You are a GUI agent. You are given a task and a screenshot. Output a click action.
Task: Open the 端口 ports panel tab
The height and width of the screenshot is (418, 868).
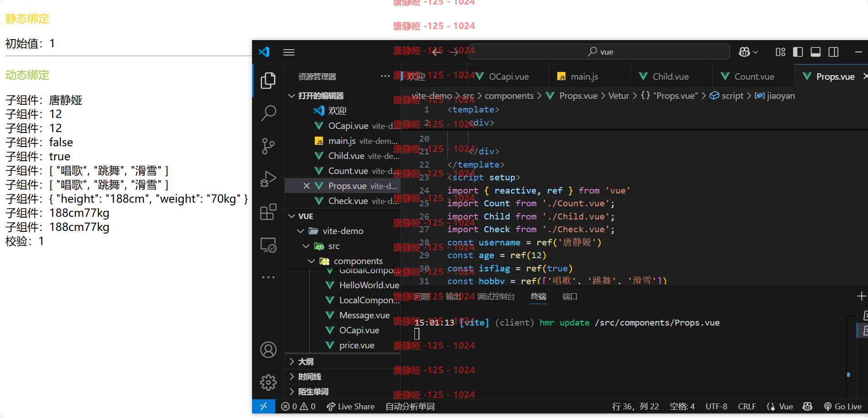pyautogui.click(x=570, y=296)
